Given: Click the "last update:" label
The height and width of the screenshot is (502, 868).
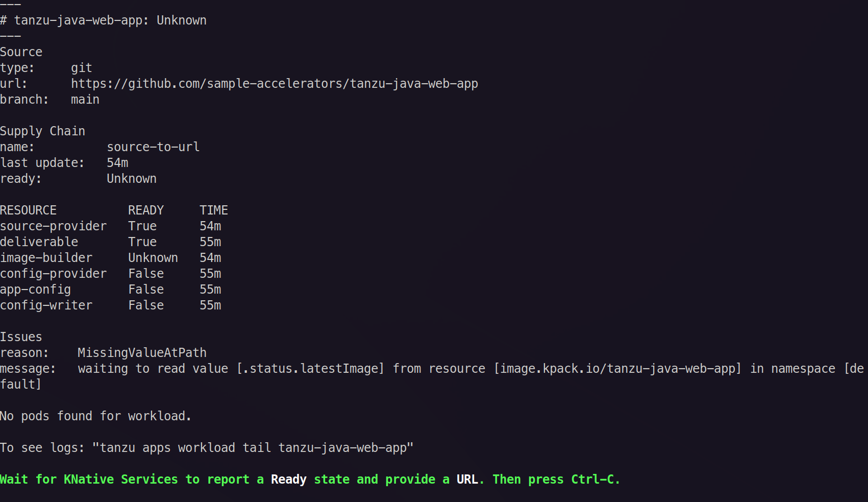Looking at the screenshot, I should [x=42, y=163].
